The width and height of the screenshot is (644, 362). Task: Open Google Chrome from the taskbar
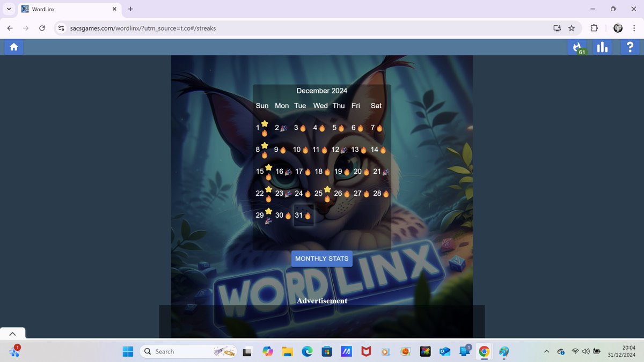click(484, 351)
